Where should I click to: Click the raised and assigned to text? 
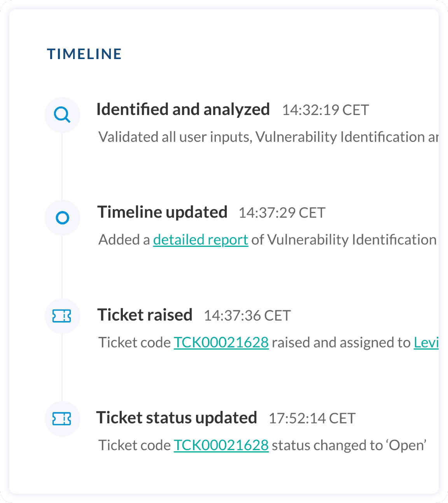pyautogui.click(x=341, y=342)
